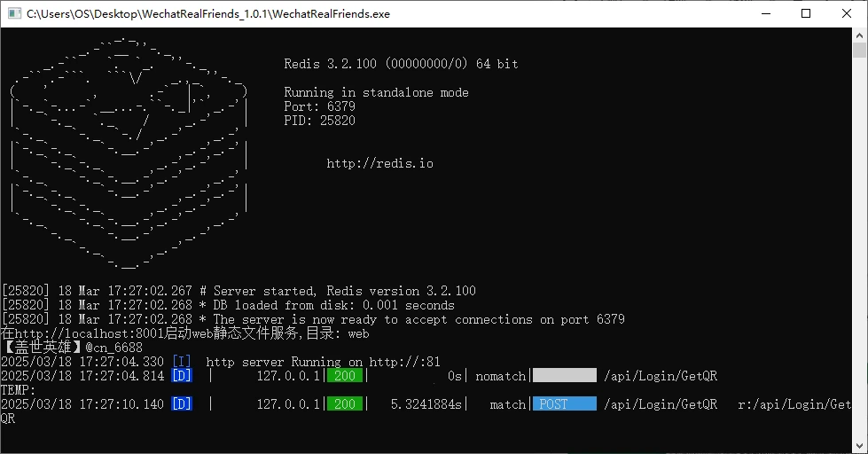The image size is (868, 454).
Task: Click the blue POST method label
Action: pyautogui.click(x=565, y=403)
